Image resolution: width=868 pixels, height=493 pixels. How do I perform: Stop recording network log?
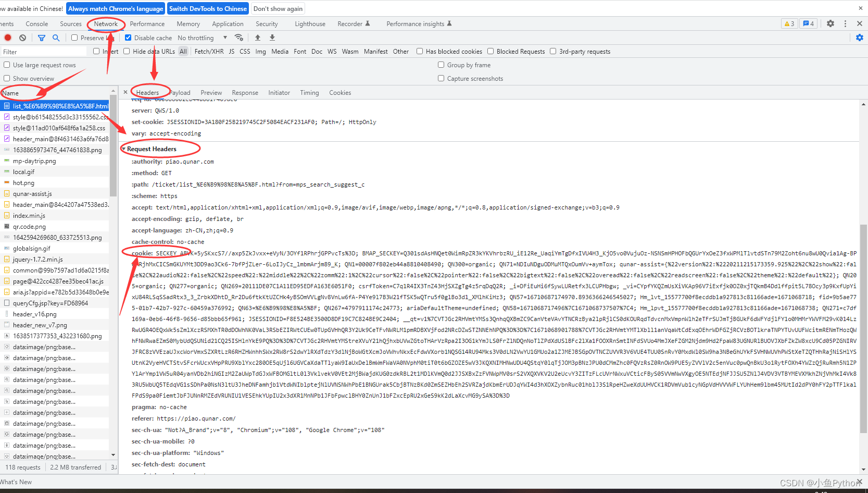tap(8, 38)
